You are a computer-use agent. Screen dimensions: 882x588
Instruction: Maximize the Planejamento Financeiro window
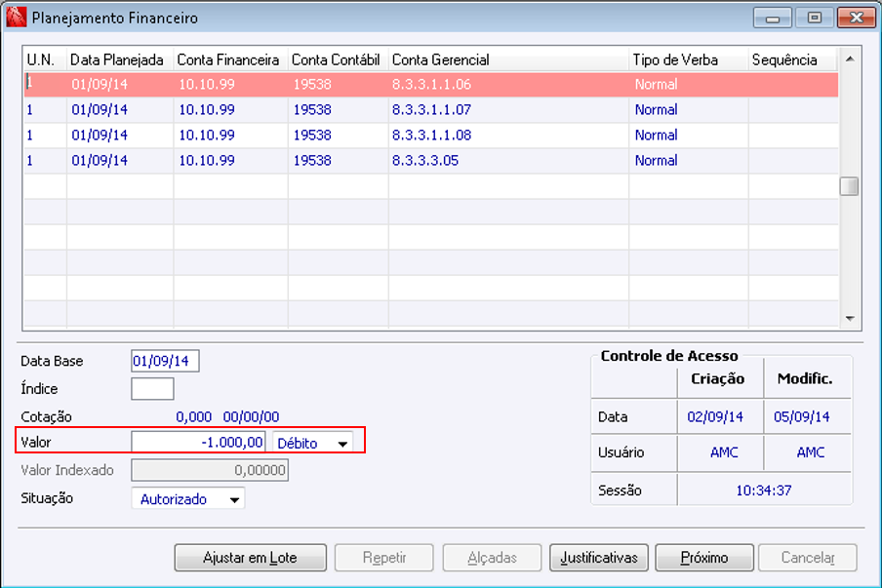(814, 18)
